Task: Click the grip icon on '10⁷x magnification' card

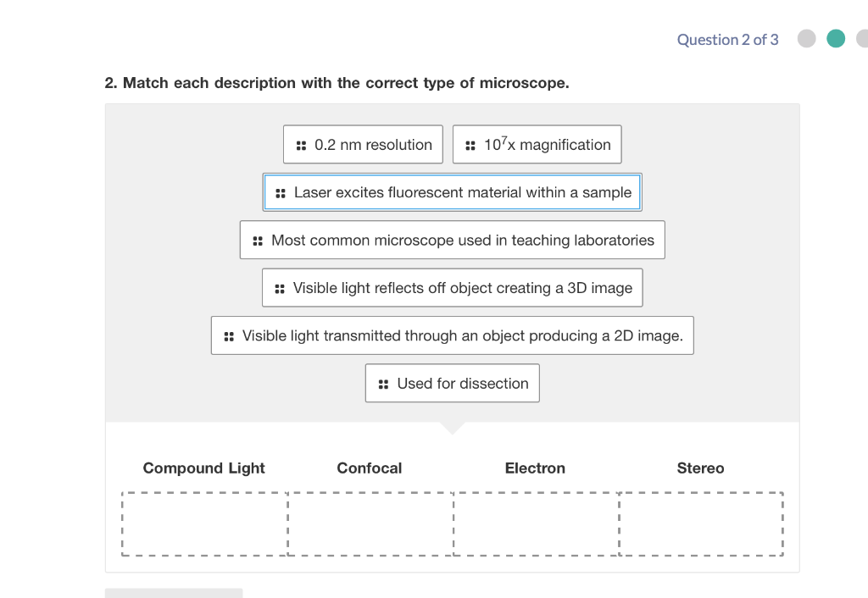Action: tap(471, 144)
